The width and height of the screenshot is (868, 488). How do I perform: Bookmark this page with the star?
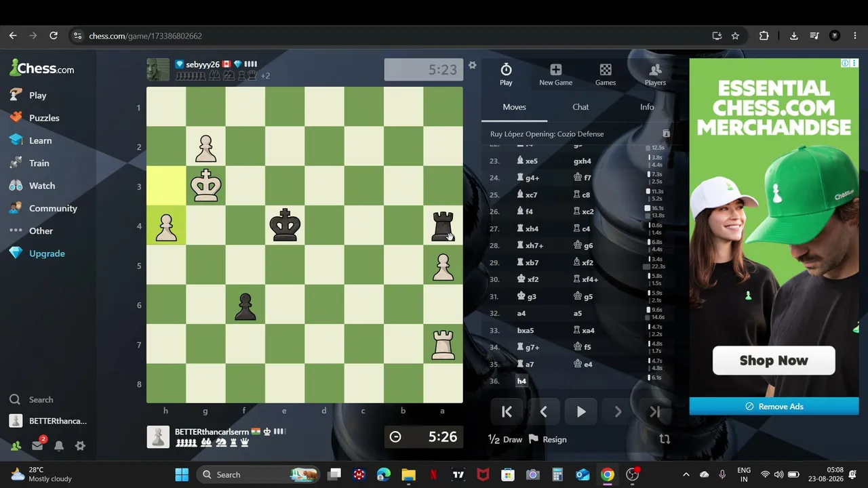point(735,36)
